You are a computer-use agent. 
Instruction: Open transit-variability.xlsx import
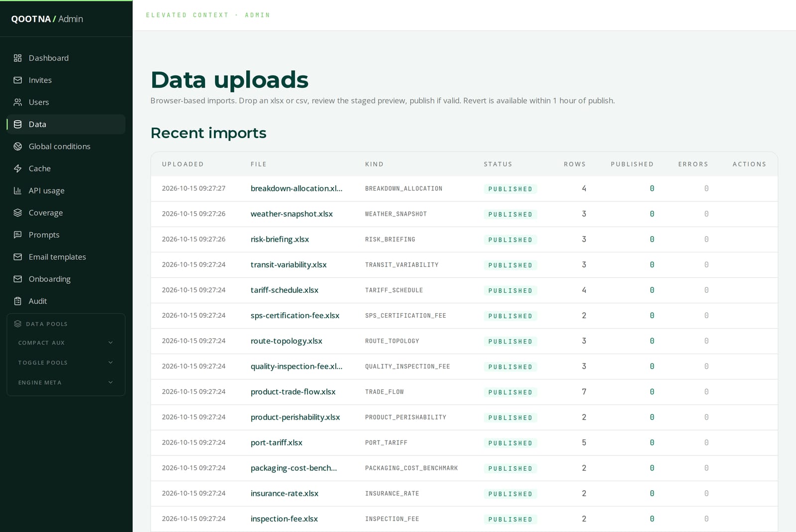coord(289,265)
